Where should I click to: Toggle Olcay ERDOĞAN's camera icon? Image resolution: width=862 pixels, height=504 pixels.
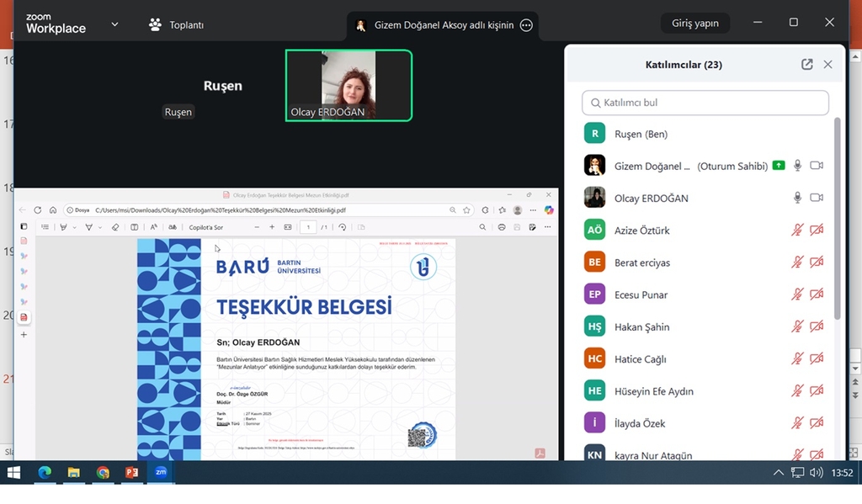tap(816, 198)
